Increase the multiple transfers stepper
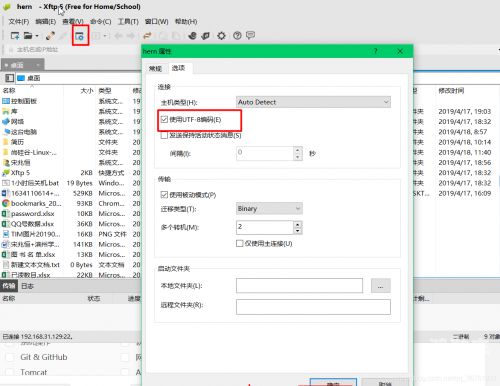This screenshot has width=500, height=386. 298,224
